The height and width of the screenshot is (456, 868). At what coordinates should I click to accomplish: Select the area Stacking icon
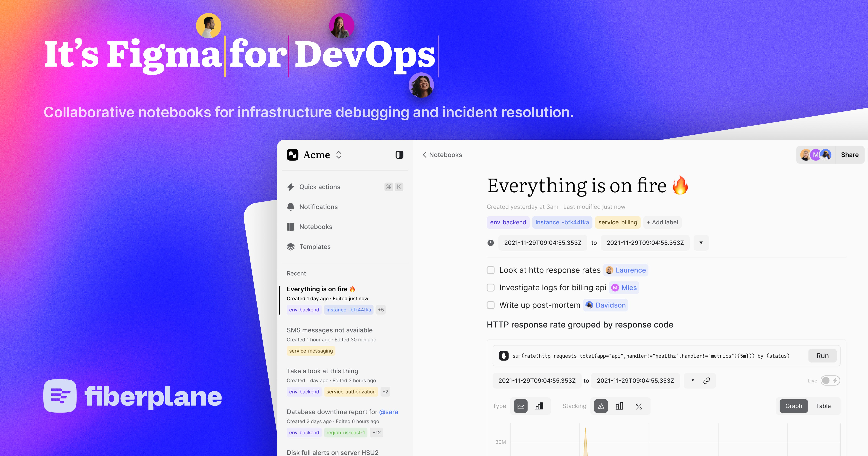601,406
